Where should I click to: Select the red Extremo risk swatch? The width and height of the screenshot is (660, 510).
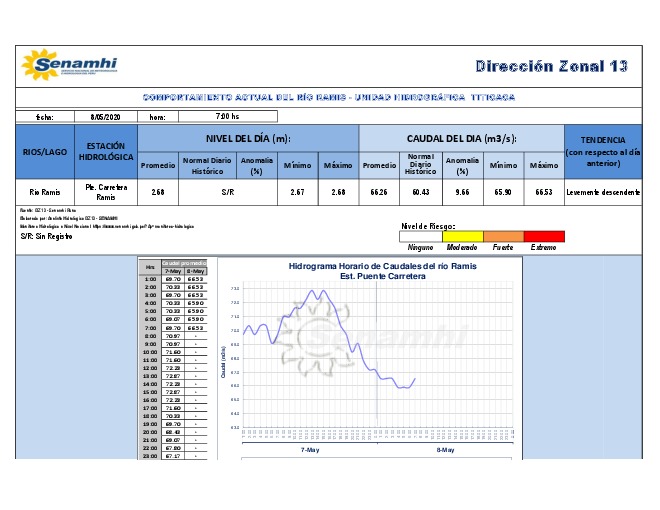tap(545, 236)
